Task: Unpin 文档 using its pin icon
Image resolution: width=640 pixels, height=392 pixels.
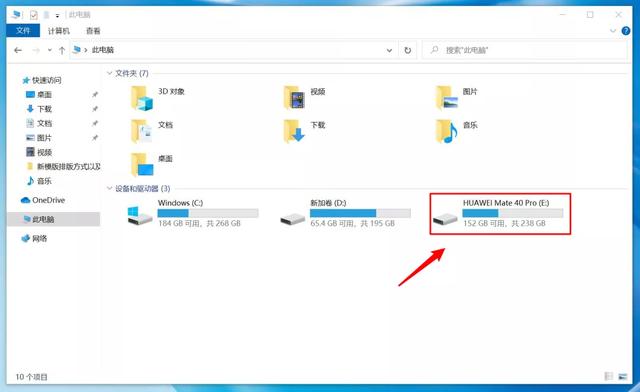Action: click(x=95, y=123)
